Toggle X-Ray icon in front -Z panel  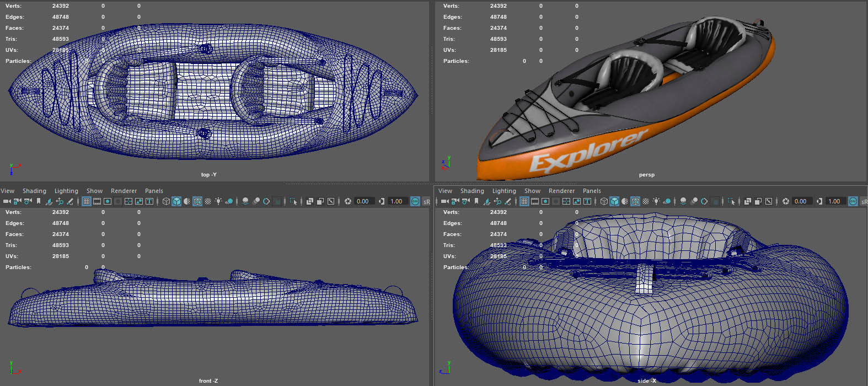pos(310,201)
